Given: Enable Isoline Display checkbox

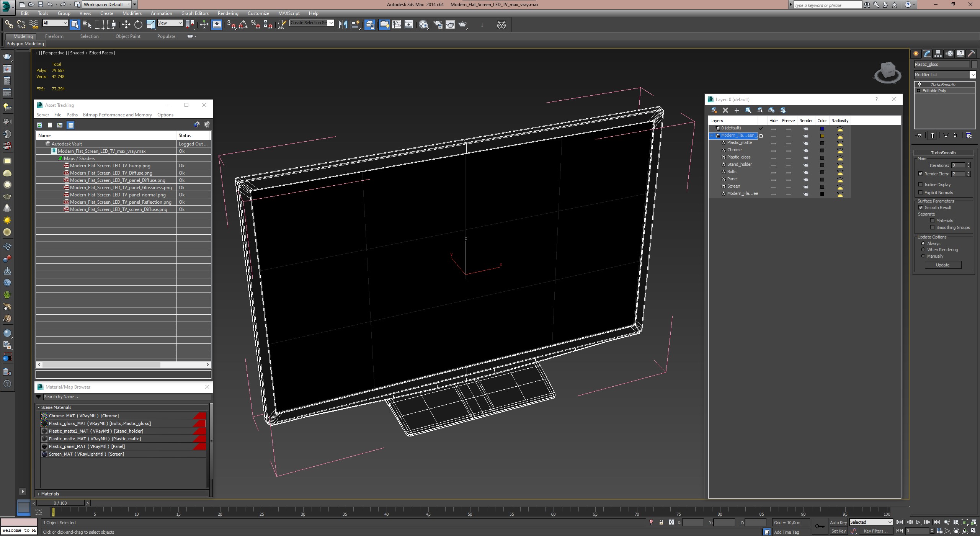Looking at the screenshot, I should 921,185.
